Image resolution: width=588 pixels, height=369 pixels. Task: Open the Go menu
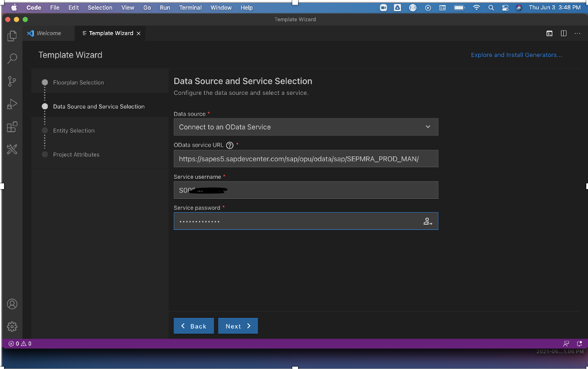coord(147,7)
